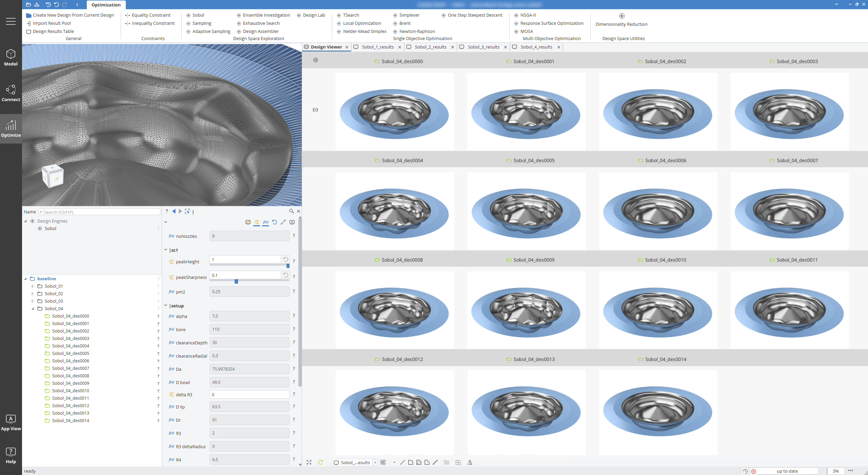Image resolution: width=868 pixels, height=475 pixels.
Task: Open the Model workspace in sidebar
Action: 11,57
